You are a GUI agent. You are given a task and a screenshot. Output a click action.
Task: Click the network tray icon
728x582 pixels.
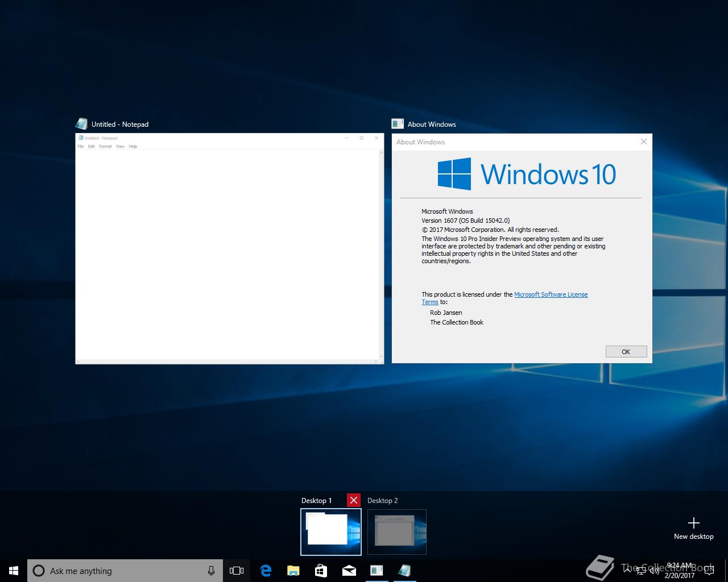(641, 571)
